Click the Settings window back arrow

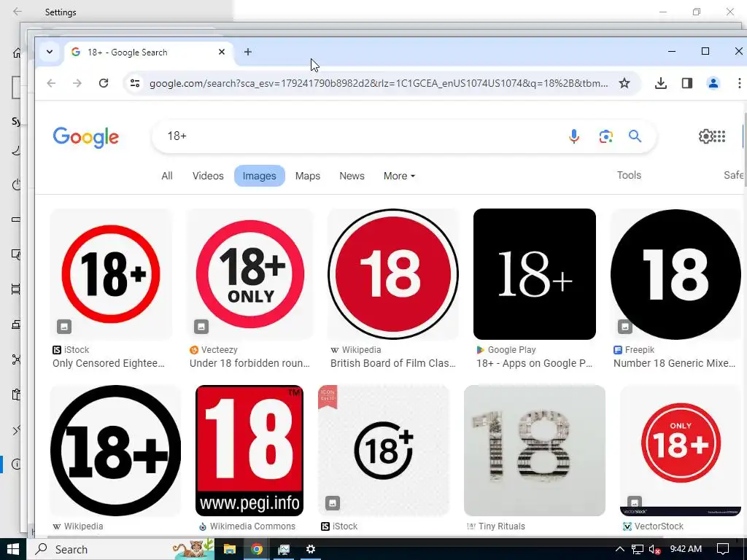pyautogui.click(x=18, y=12)
